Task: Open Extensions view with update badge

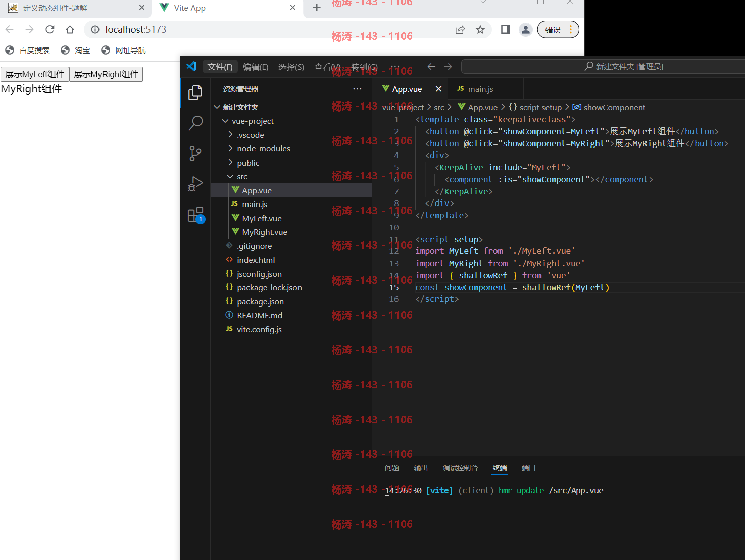Action: click(x=195, y=215)
